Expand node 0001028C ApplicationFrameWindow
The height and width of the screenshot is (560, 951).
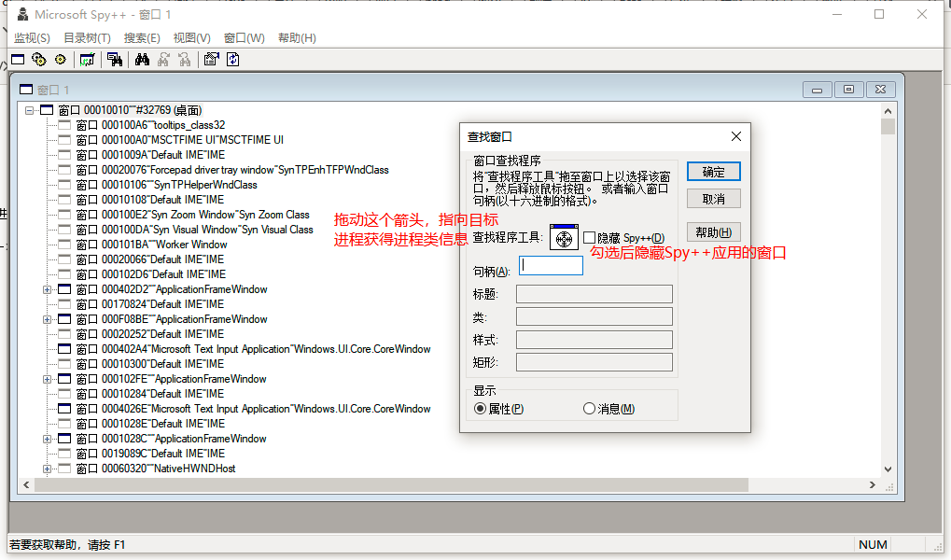pyautogui.click(x=47, y=439)
